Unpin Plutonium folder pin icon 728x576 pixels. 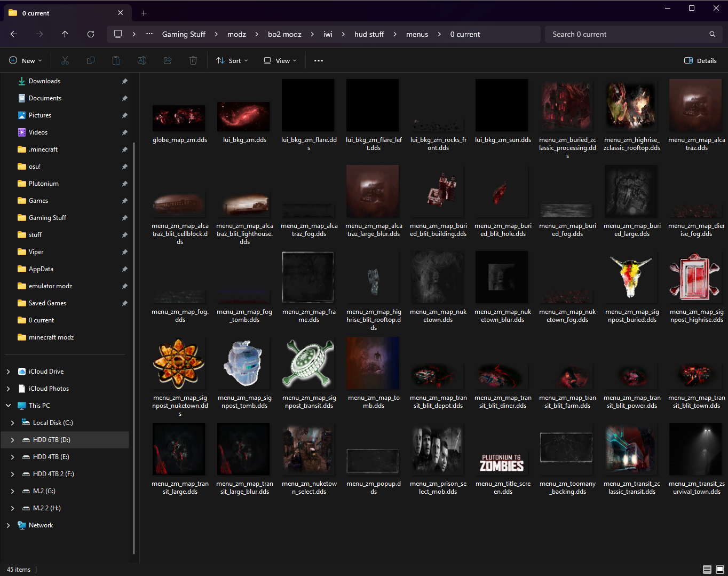(124, 184)
